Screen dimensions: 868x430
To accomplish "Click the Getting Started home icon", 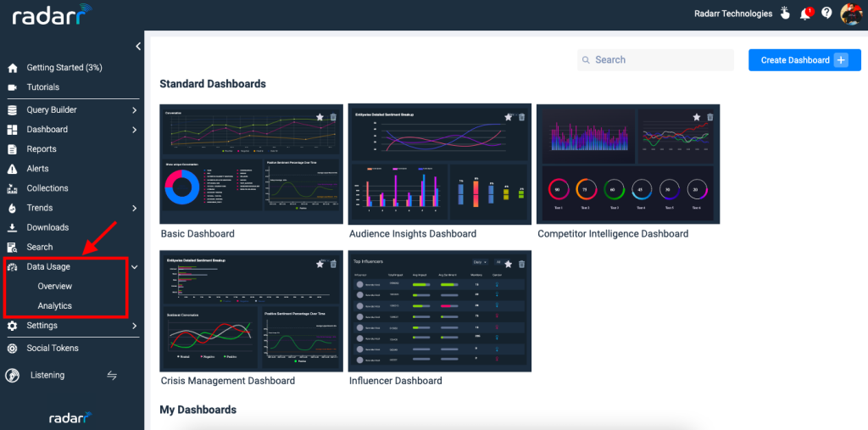I will (x=13, y=68).
